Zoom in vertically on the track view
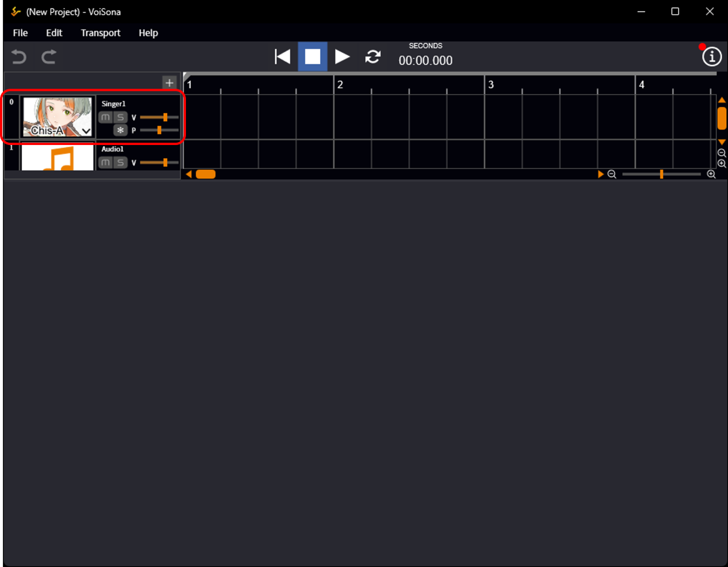Viewport: 728px width, 567px height. point(722,164)
